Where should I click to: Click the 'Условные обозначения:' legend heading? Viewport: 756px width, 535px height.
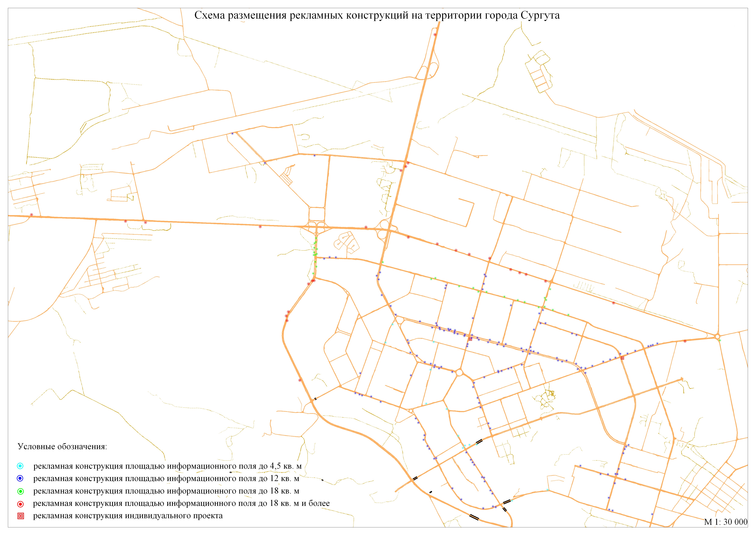pos(62,447)
